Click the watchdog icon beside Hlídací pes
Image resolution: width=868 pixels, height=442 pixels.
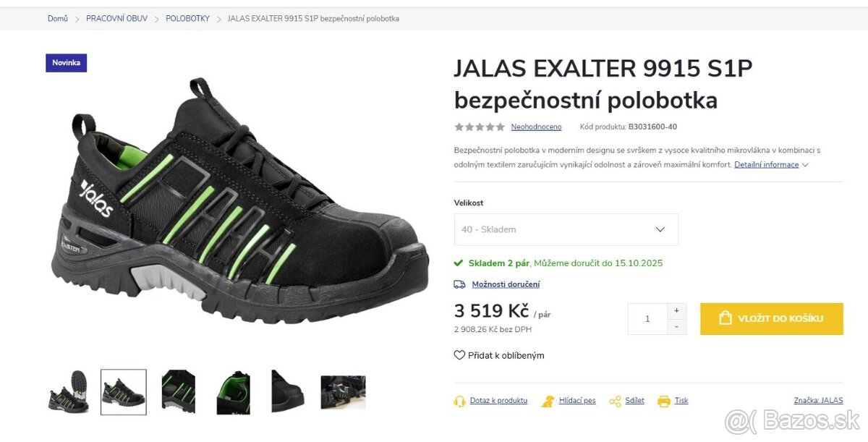[548, 401]
